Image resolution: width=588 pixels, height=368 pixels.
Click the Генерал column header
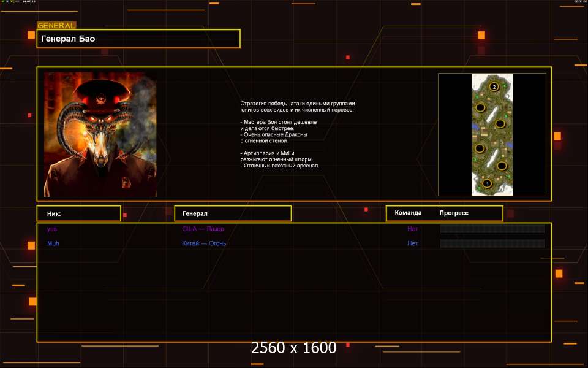(x=233, y=213)
